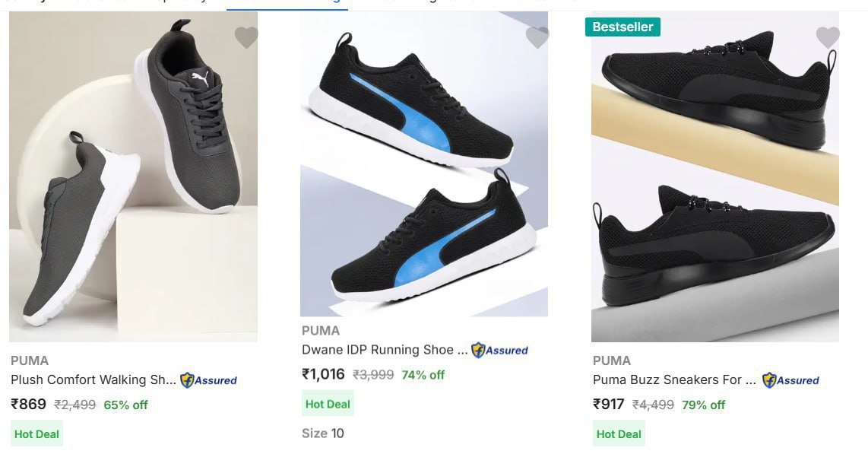Click the Assured badge on Puma Buzz Sneakers card
This screenshot has height=451, width=868.
click(790, 380)
